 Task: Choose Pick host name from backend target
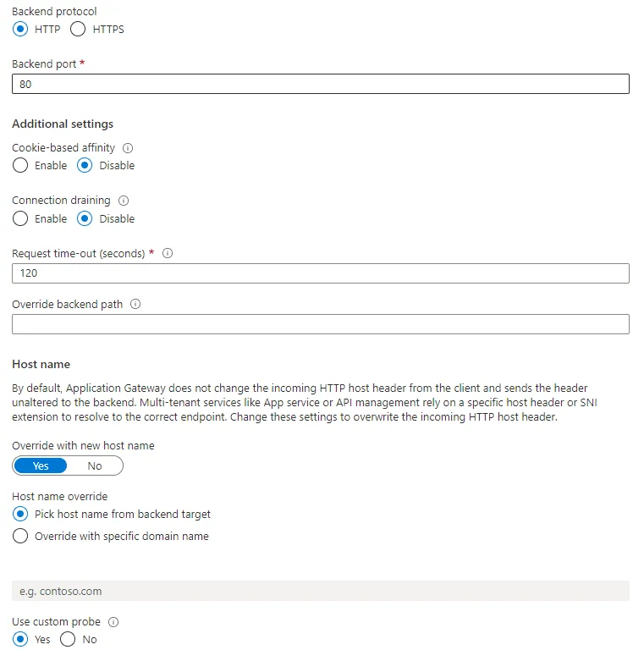point(20,514)
